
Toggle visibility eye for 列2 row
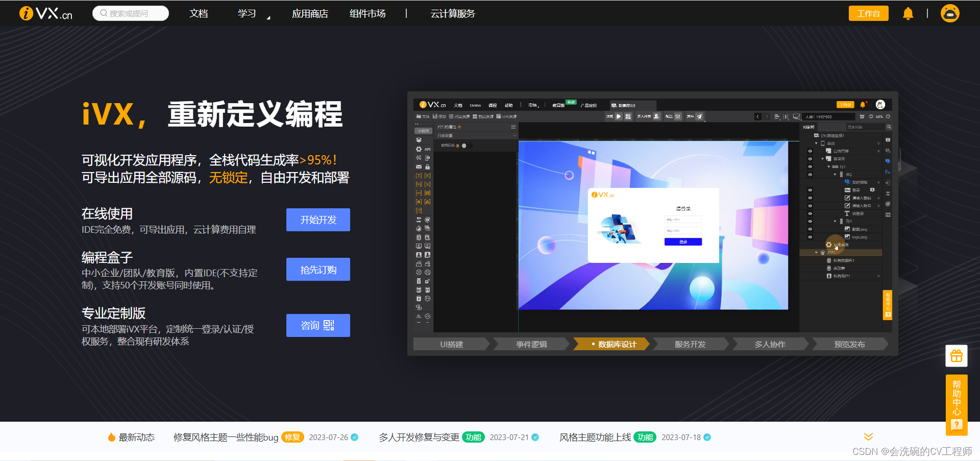810,175
